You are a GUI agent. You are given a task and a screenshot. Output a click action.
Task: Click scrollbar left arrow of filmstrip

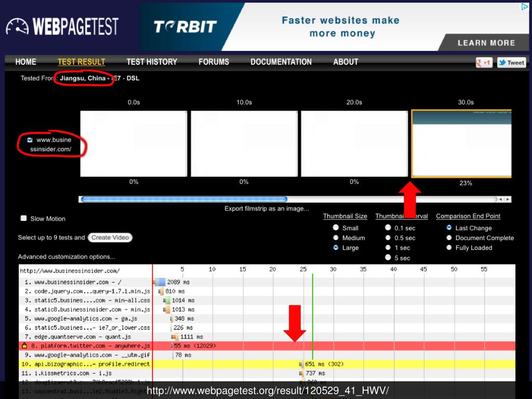coord(501,199)
